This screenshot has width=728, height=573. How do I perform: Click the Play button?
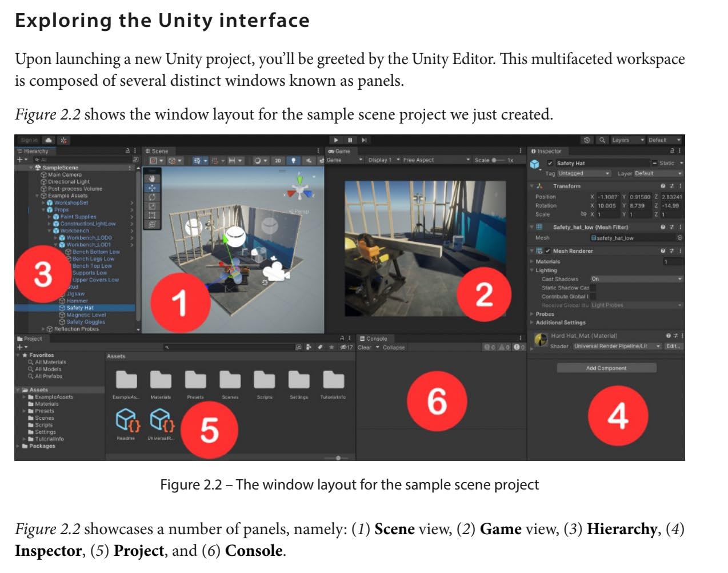[336, 140]
